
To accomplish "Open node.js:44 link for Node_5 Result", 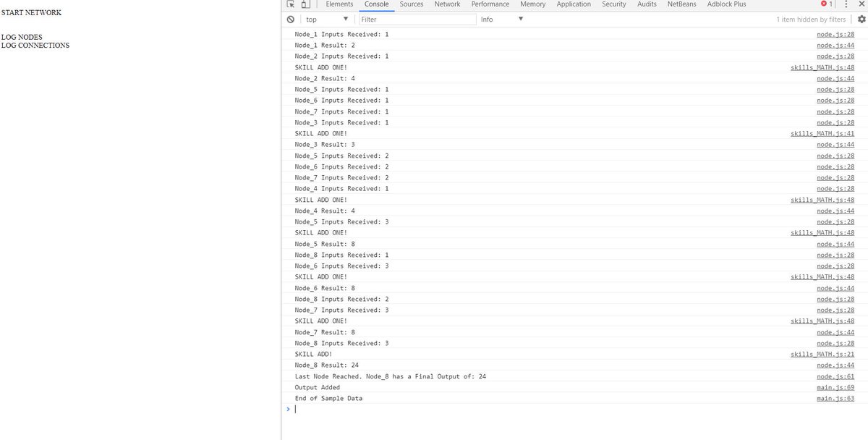I will [835, 244].
